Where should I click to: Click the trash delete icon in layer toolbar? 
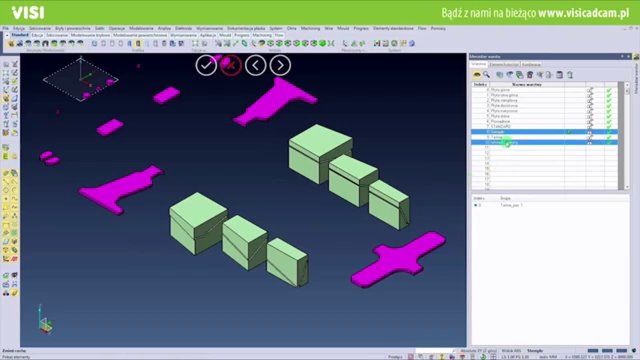[x=530, y=75]
